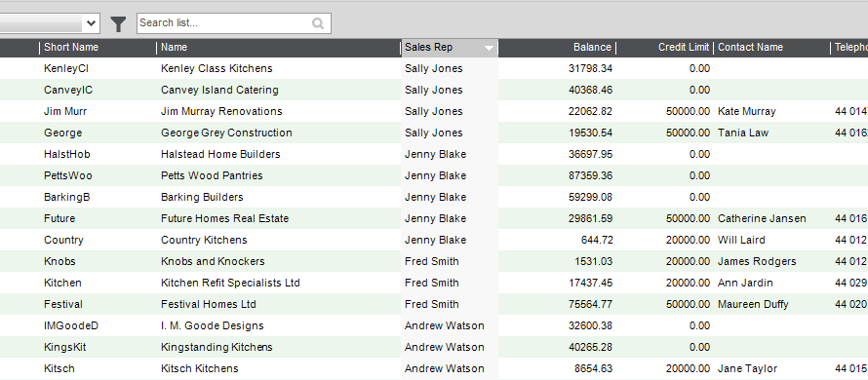Open the Sales Rep column sort arrow
The width and height of the screenshot is (868, 380).
pos(489,48)
